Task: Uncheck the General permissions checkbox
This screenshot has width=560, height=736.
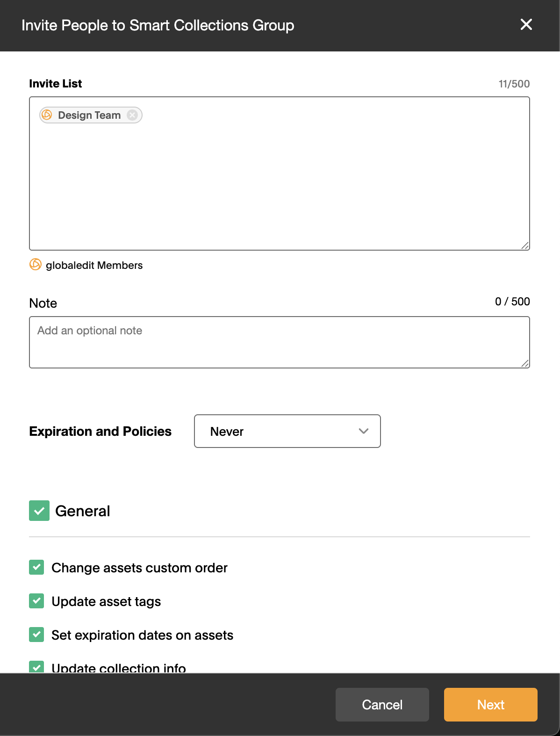Action: 39,511
